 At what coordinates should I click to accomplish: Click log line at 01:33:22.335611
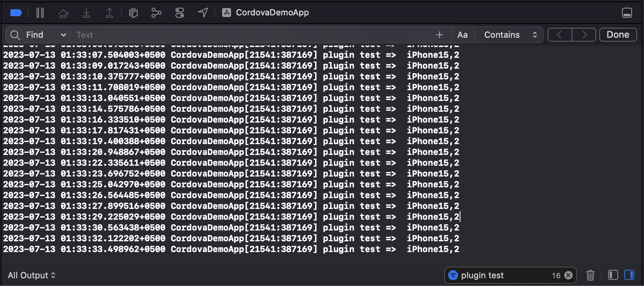click(231, 163)
